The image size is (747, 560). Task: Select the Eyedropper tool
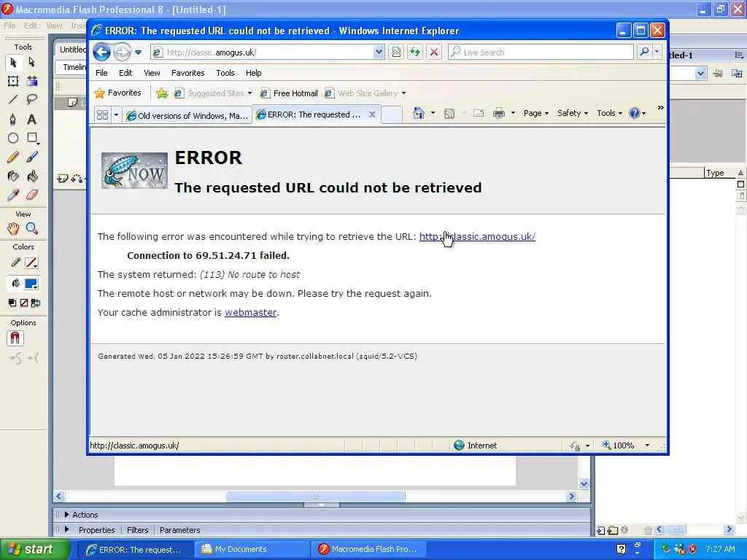13,195
